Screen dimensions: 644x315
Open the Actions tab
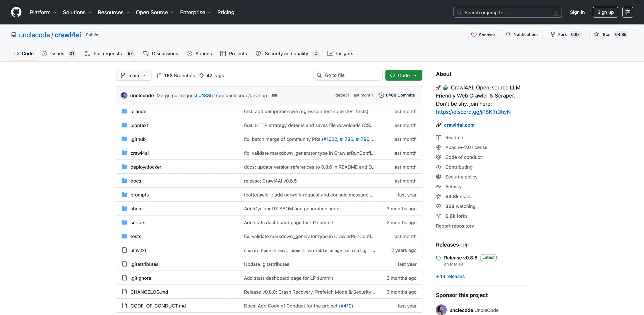click(199, 54)
